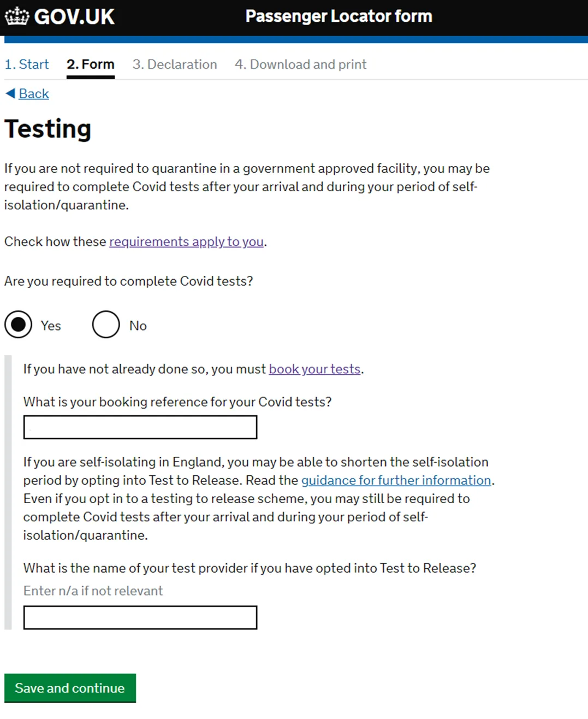Click the Testing page heading
The image size is (588, 719).
[48, 129]
